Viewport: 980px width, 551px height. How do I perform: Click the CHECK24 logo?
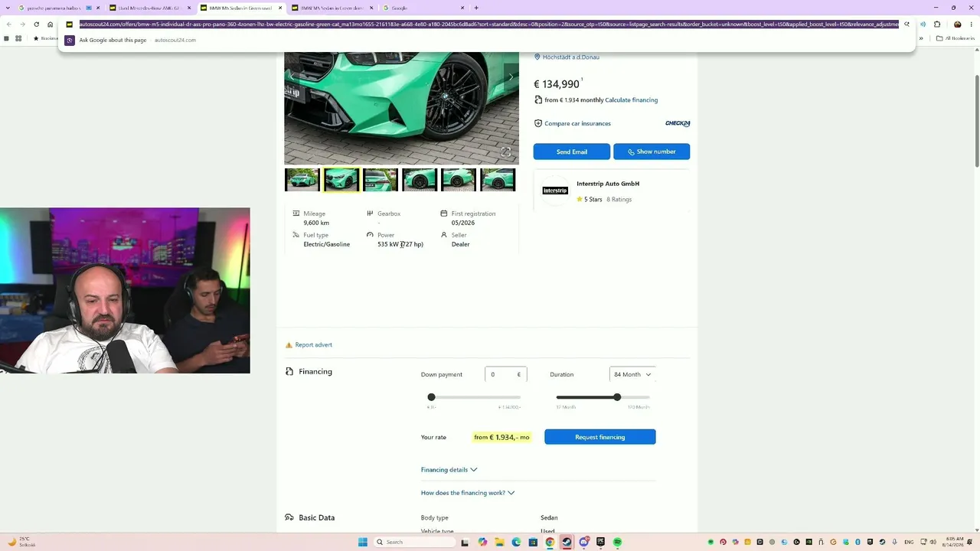(678, 123)
